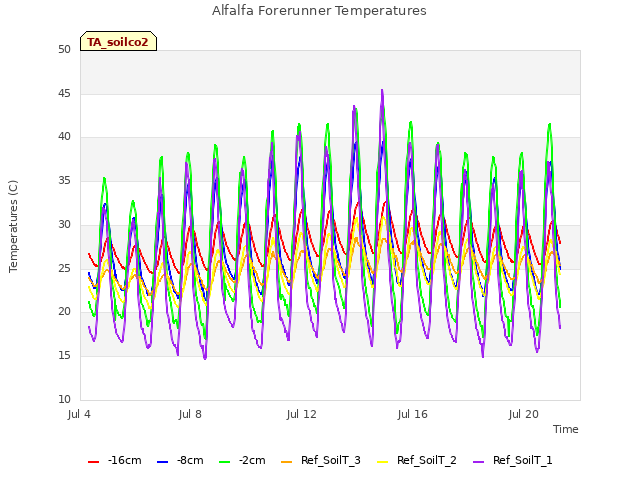Click the chart title Alfalfa Forerunner Temperatures
This screenshot has width=640, height=480.
319,11
